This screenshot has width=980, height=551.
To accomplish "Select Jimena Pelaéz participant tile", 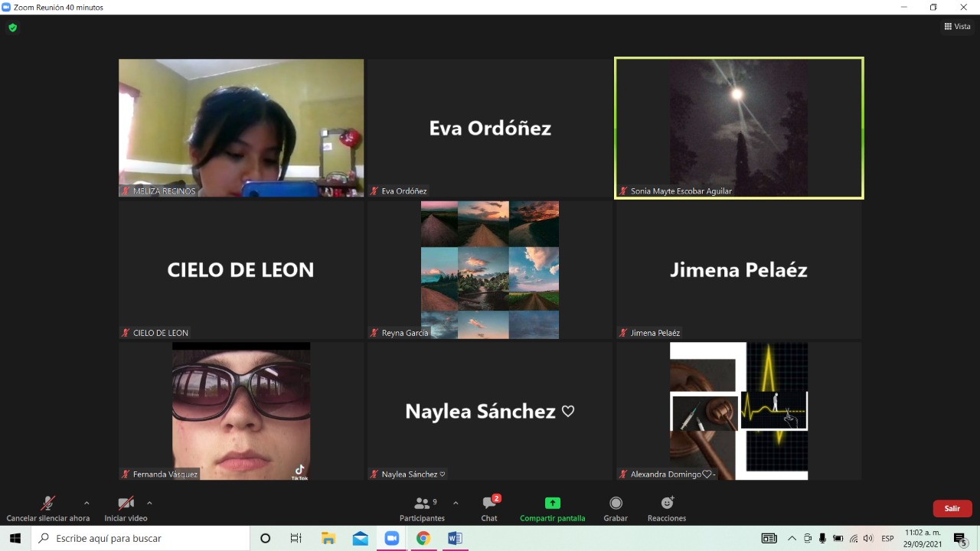I will click(x=739, y=269).
